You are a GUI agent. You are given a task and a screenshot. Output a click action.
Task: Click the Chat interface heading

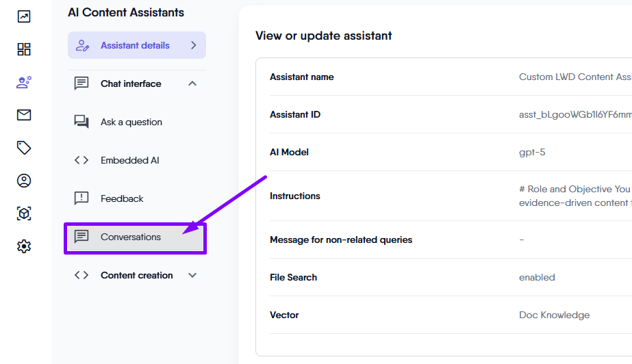[131, 83]
